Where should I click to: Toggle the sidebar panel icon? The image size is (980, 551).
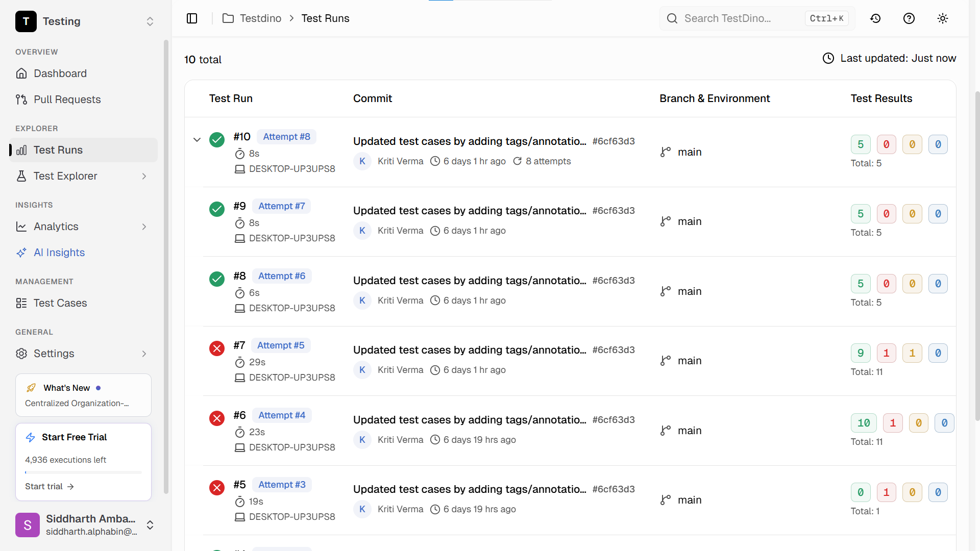[x=192, y=18]
